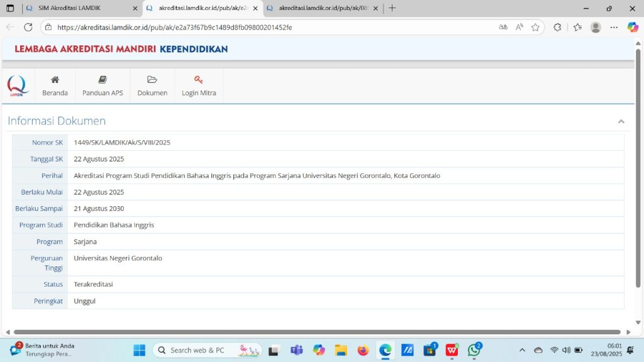
Task: Open the Beranda home menu item
Action: click(x=55, y=85)
